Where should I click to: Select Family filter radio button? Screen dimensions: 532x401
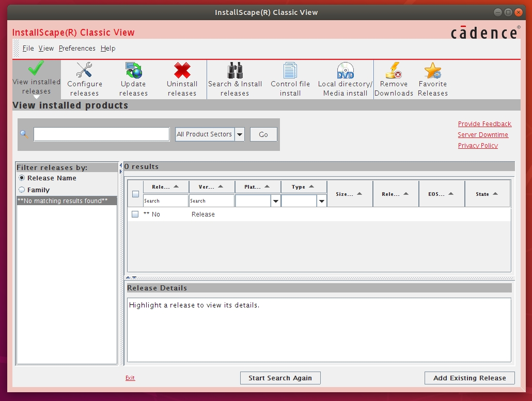(22, 190)
